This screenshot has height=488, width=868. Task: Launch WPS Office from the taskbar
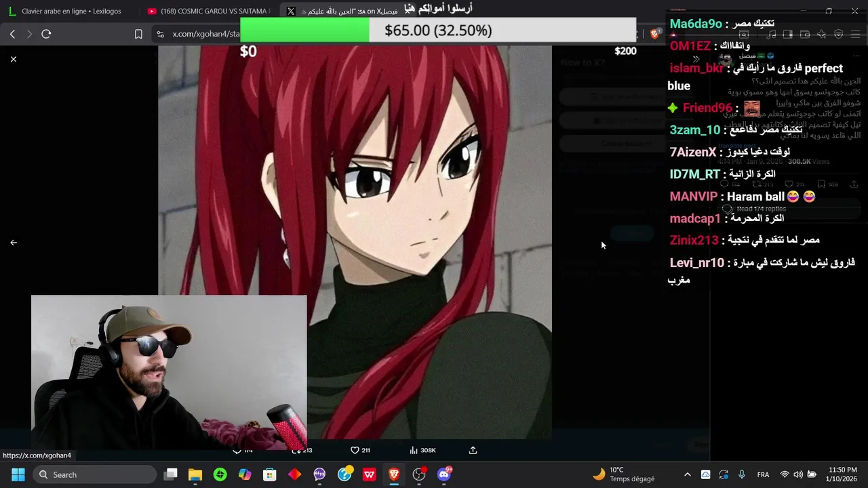(x=369, y=474)
